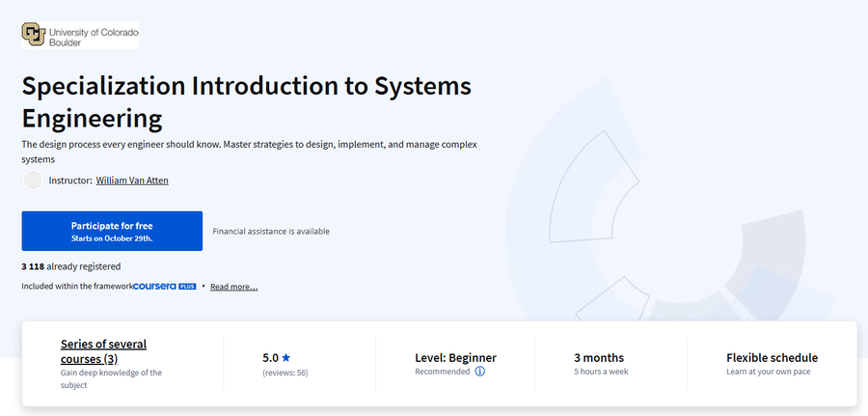The height and width of the screenshot is (416, 868).
Task: Click the Level: Beginner label
Action: (455, 358)
